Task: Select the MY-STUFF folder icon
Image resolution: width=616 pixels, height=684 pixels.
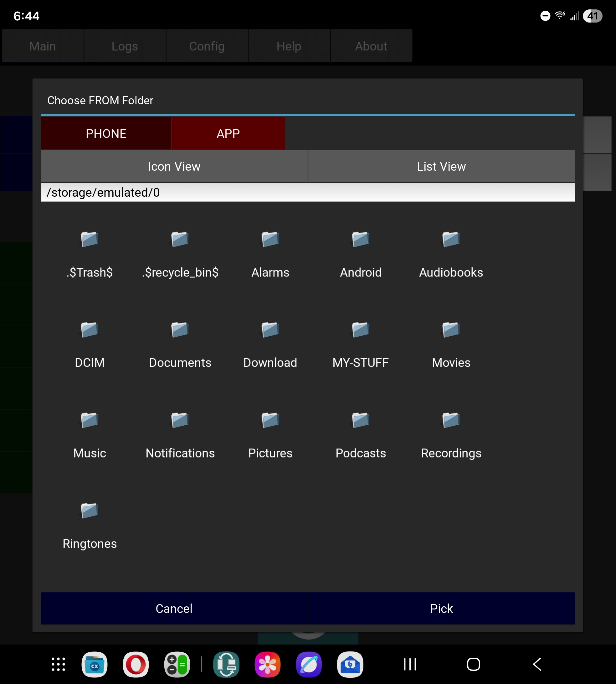Action: tap(361, 330)
